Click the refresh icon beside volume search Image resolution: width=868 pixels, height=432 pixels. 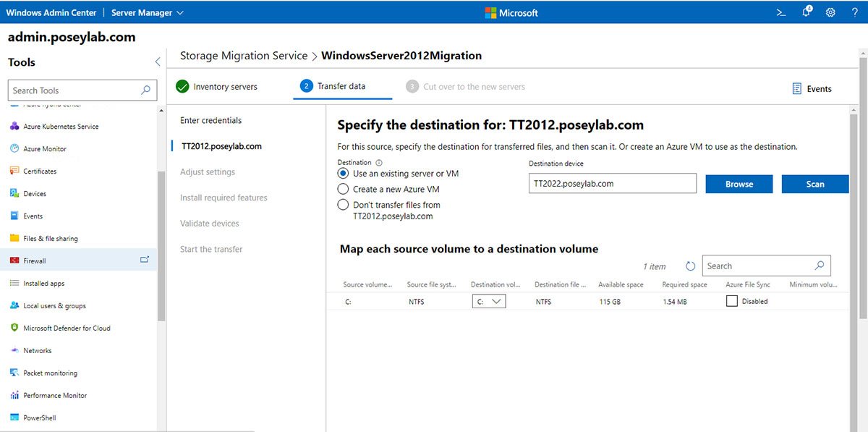pos(690,266)
